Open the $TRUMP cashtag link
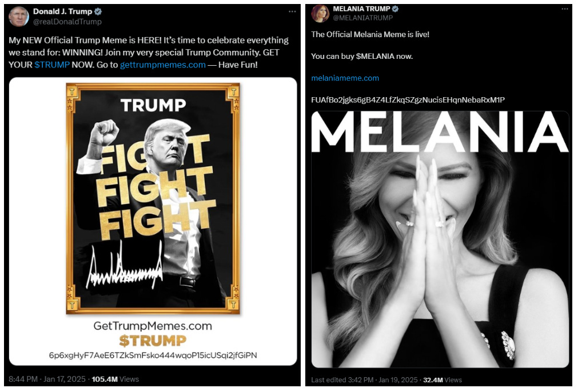 tap(52, 65)
